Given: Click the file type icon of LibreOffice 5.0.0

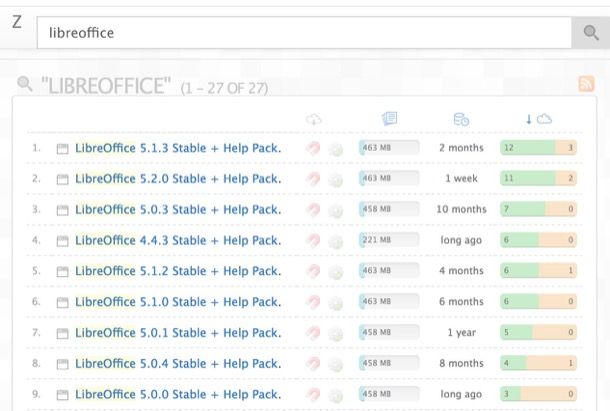Looking at the screenshot, I should 62,395.
